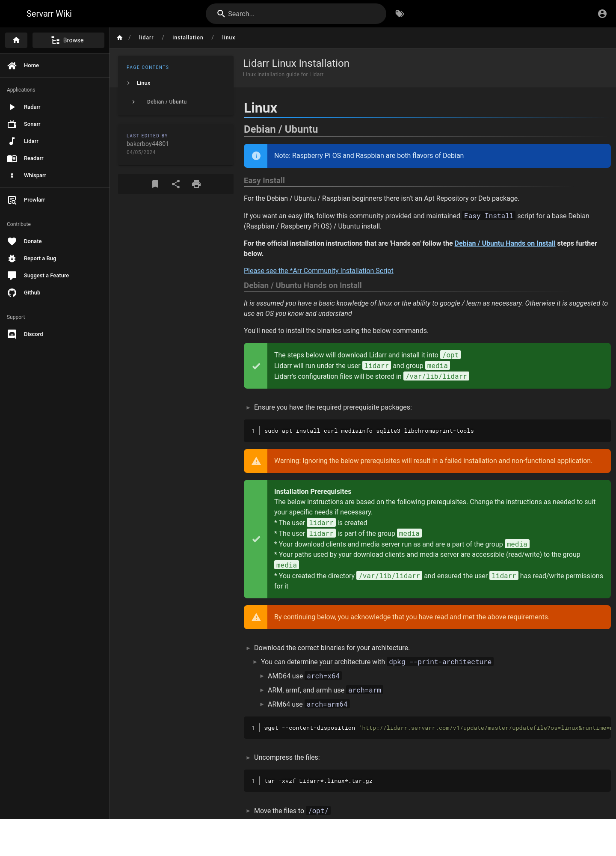Select Readarr in the Applications menu
Viewport: 616px width, 856px height.
[x=34, y=158]
